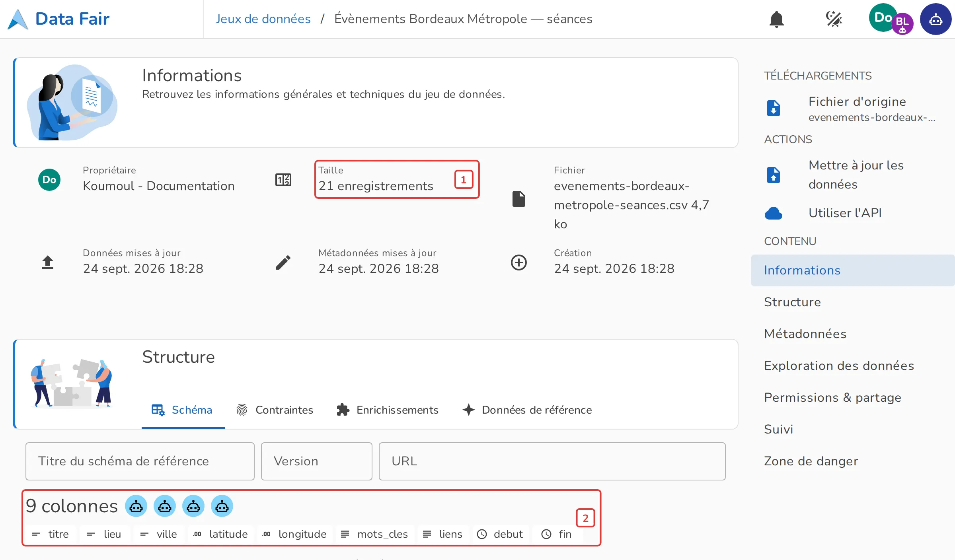This screenshot has height=560, width=955.
Task: Click the Utiliser l'API cloud icon
Action: coord(774,213)
